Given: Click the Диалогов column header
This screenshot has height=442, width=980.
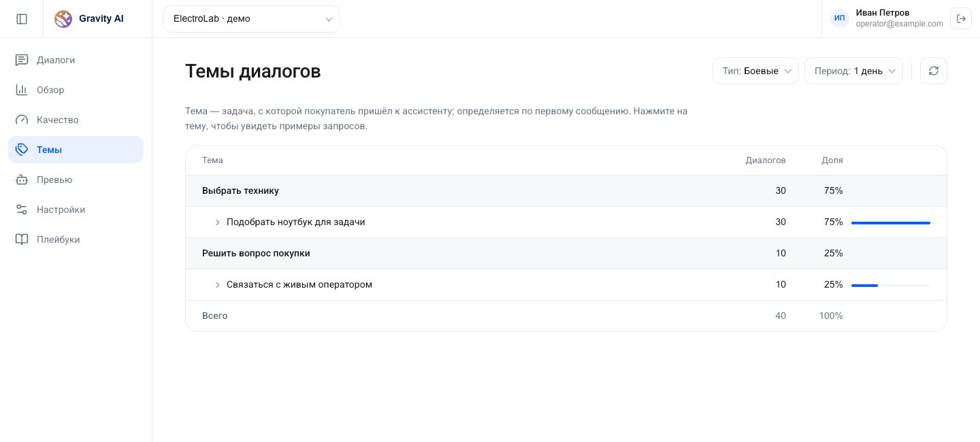Looking at the screenshot, I should [x=766, y=160].
